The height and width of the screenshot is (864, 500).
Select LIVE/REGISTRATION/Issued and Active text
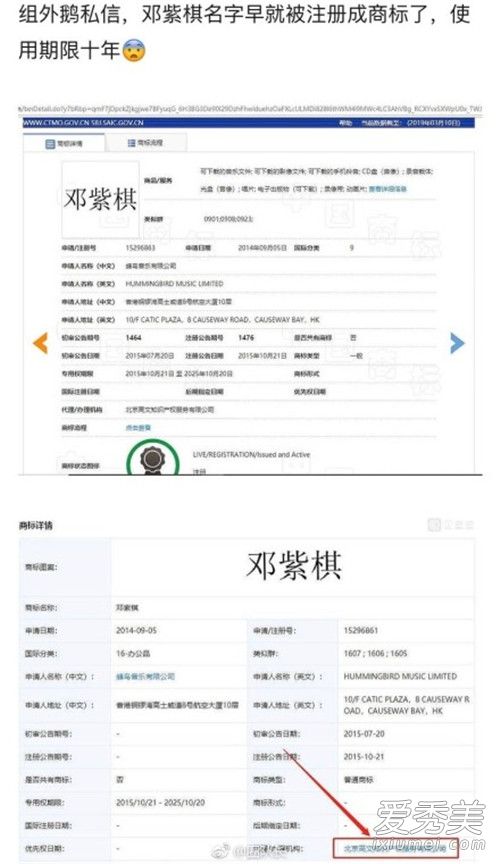[x=251, y=455]
